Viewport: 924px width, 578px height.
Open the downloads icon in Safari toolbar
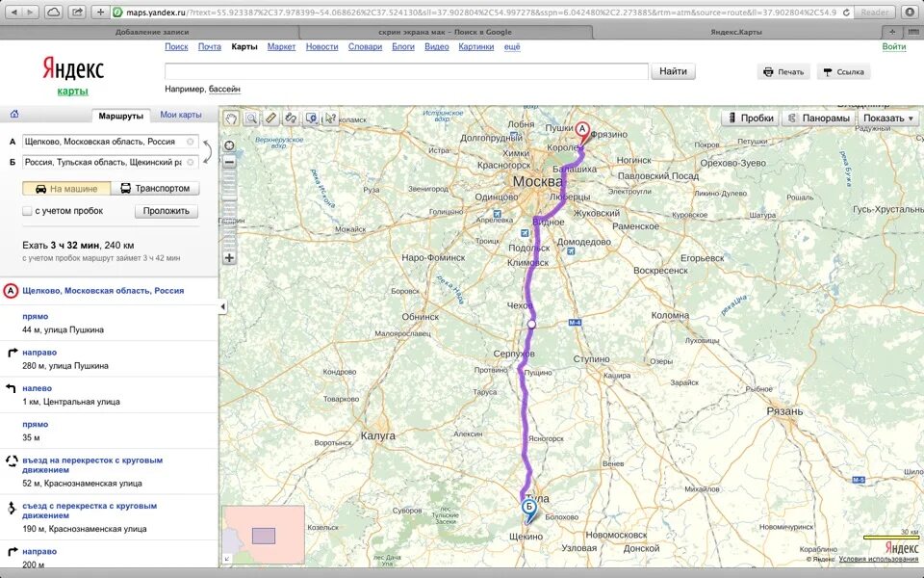(x=911, y=12)
